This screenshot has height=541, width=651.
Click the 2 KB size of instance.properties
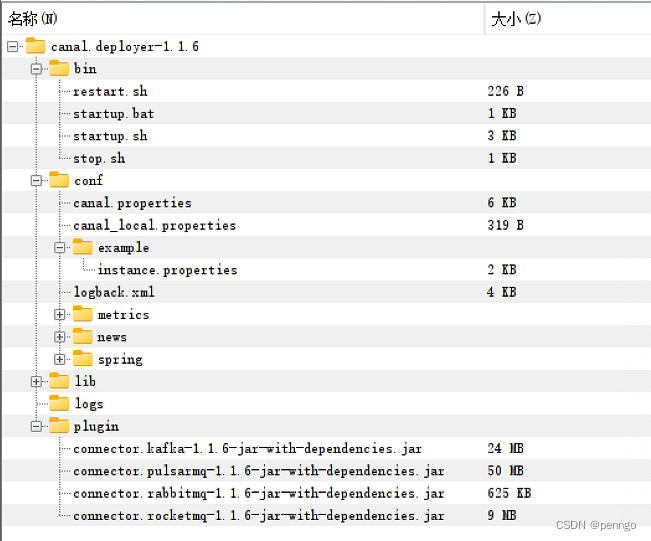(502, 270)
